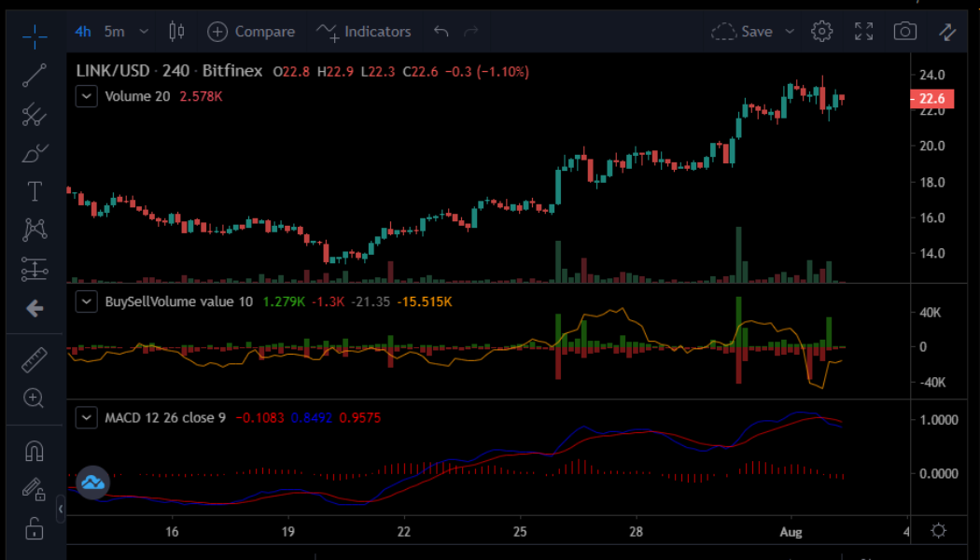Switch to the 4h timeframe

[x=83, y=32]
